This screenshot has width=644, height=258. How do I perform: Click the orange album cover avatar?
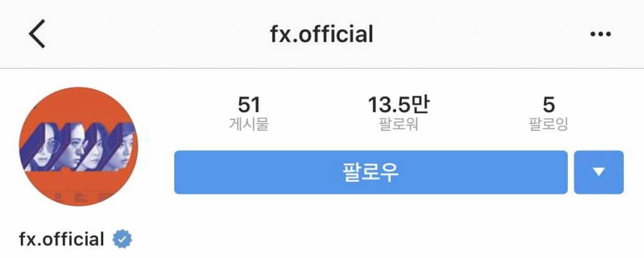coord(79,147)
